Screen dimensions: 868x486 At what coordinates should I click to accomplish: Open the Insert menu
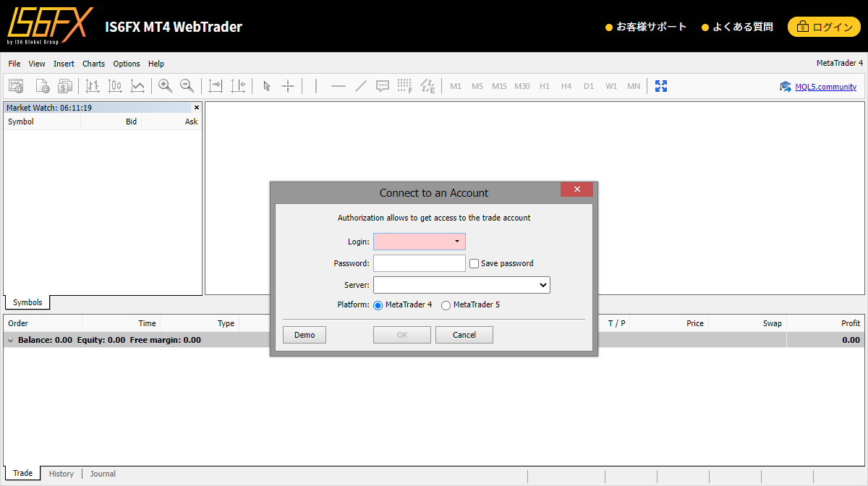point(64,64)
